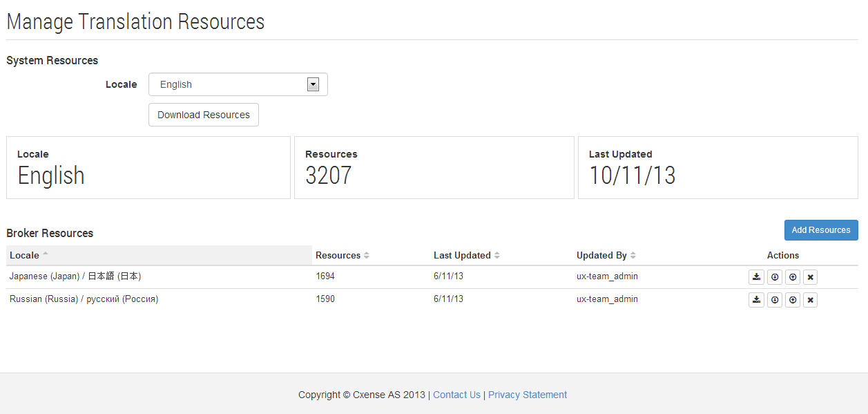Screen dimensions: 868x414
Task: Click the Last Updated 10/11/13 summary card
Action: tap(718, 167)
